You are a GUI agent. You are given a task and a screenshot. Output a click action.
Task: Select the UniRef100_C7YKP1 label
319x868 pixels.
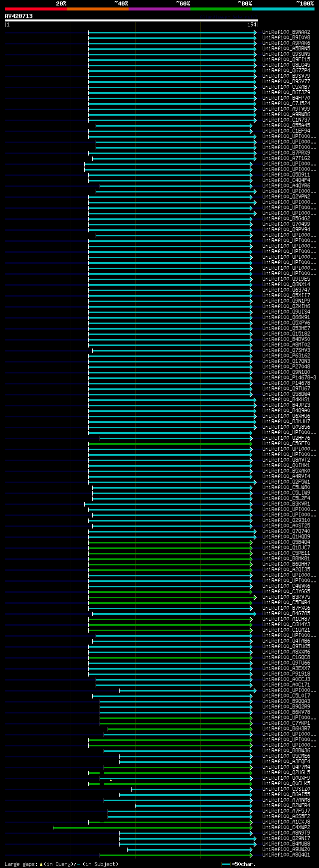click(x=286, y=723)
